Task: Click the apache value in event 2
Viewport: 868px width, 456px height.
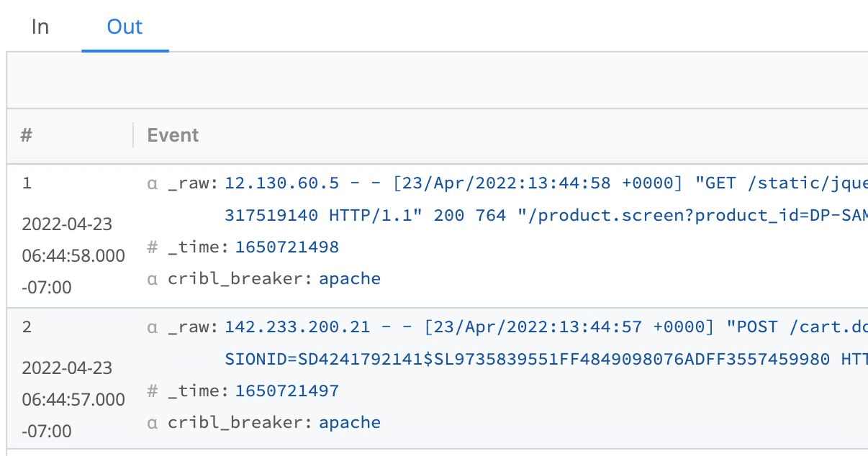Action: [350, 423]
